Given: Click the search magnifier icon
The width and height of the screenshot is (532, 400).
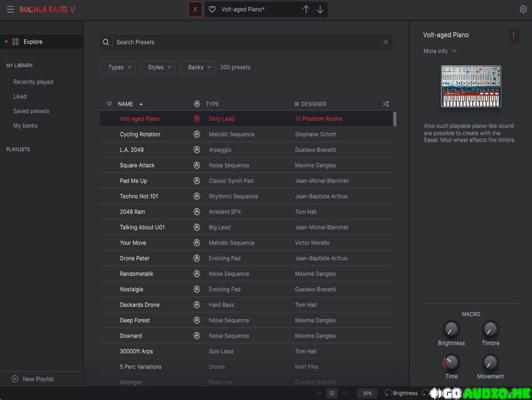Looking at the screenshot, I should [106, 42].
